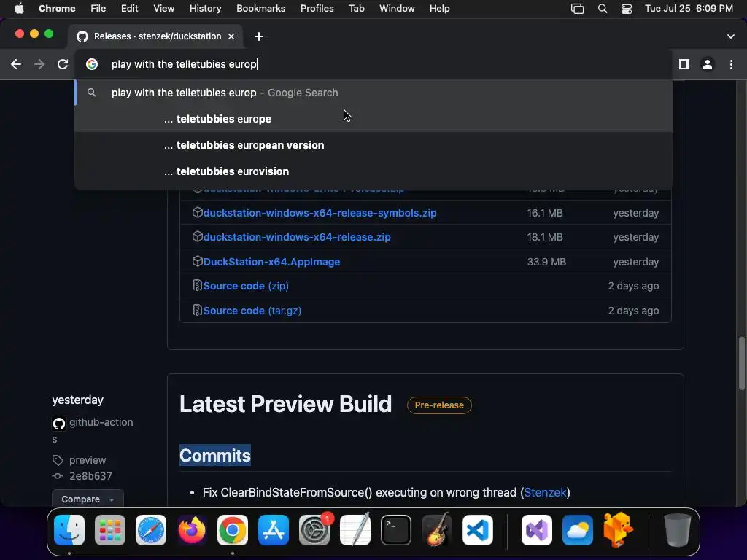747x560 pixels.
Task: Click the Latest Preview Build heading
Action: click(285, 404)
